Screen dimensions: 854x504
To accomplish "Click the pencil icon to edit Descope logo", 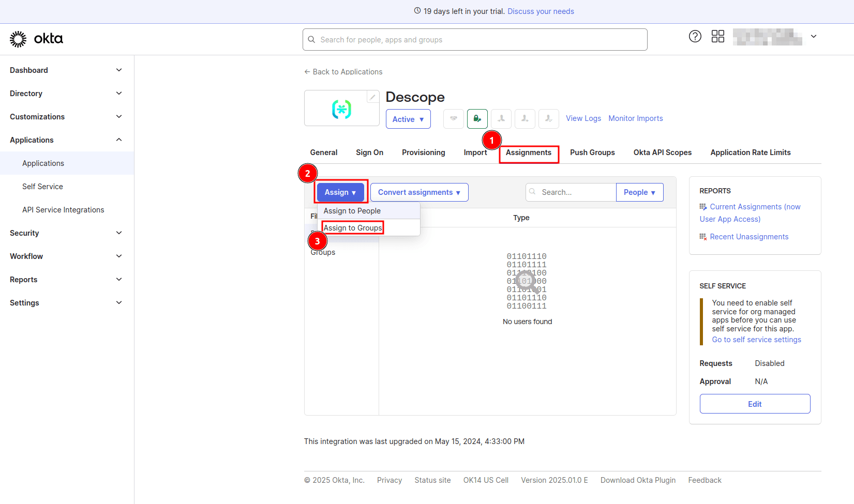I will click(372, 97).
